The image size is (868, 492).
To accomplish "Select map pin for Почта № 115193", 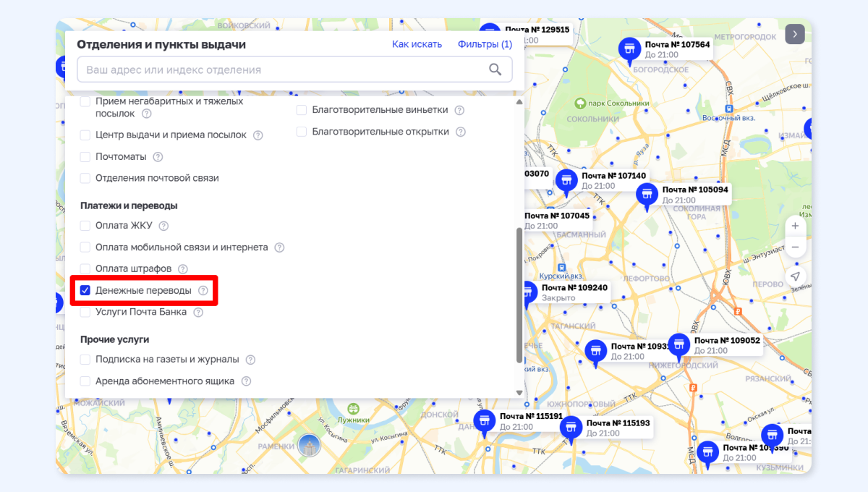I will tap(571, 428).
